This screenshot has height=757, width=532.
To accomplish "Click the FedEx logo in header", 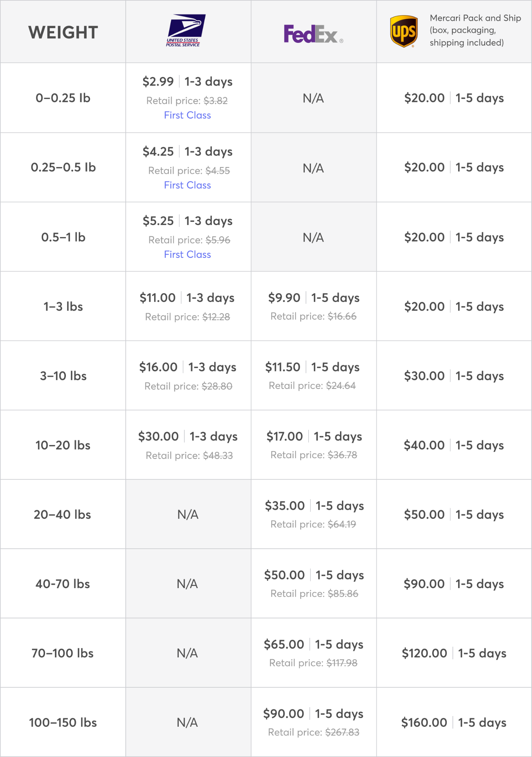I will [x=314, y=34].
